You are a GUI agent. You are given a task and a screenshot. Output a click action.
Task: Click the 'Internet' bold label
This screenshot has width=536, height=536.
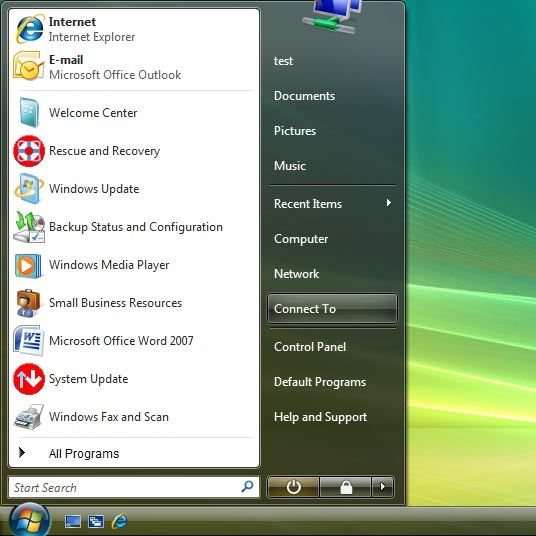click(x=72, y=22)
